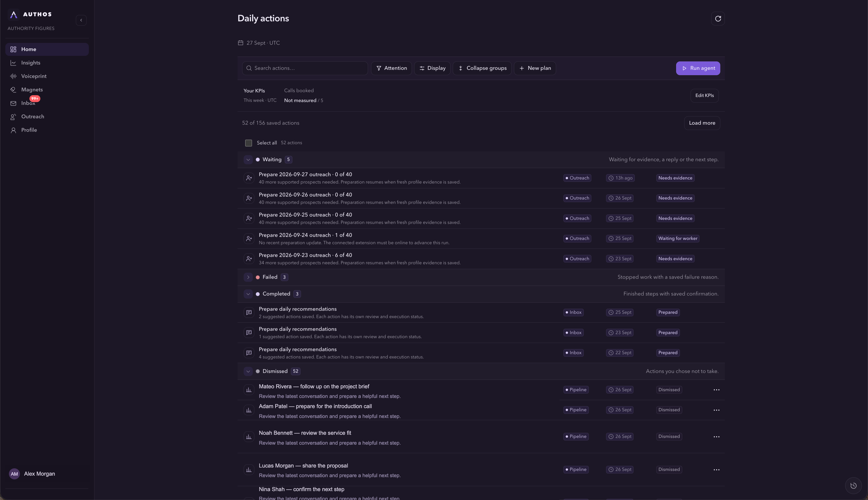Click the AM user avatar
This screenshot has height=500, width=868.
tap(14, 474)
